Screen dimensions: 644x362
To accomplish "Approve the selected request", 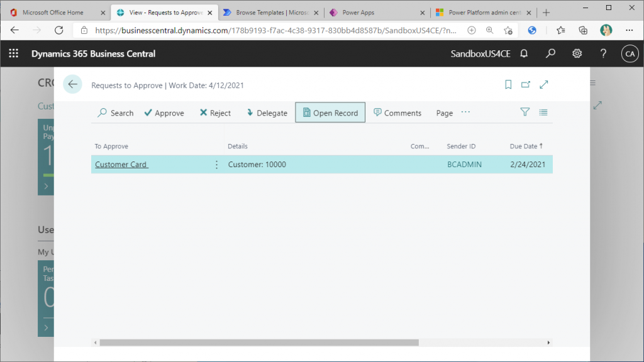I will point(164,113).
